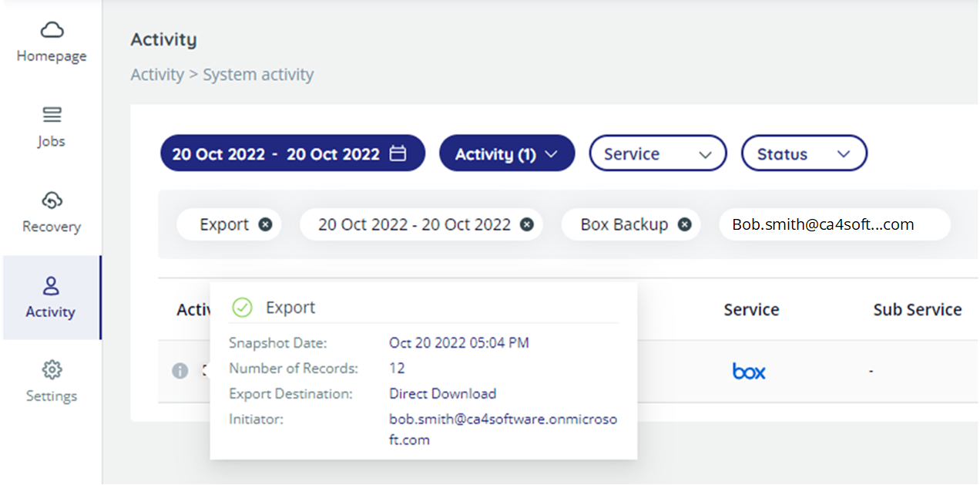Select the Activity person icon
The height and width of the screenshot is (485, 980).
pyautogui.click(x=51, y=286)
